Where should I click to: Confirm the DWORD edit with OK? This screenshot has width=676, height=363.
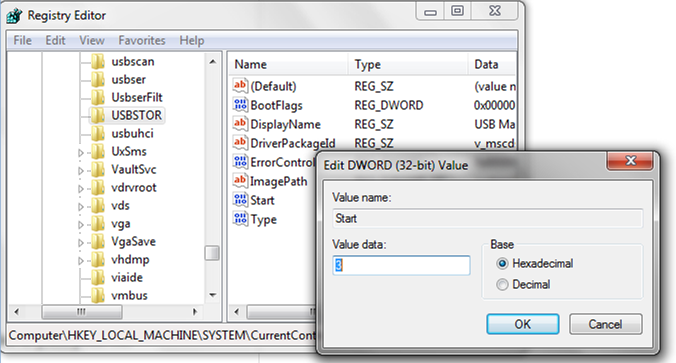(523, 324)
